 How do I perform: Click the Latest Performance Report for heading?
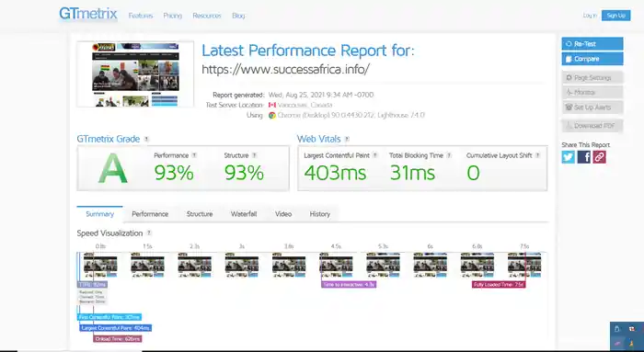308,51
